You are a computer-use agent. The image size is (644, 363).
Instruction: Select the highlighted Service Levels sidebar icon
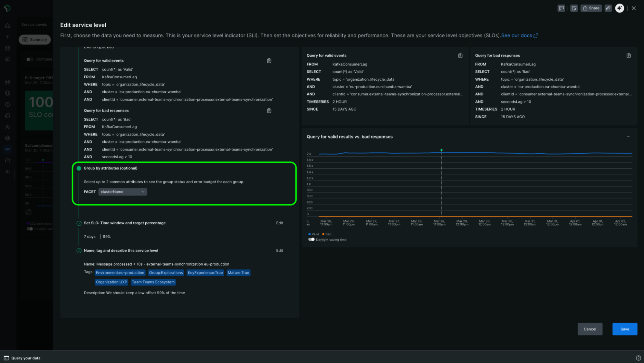(x=8, y=149)
